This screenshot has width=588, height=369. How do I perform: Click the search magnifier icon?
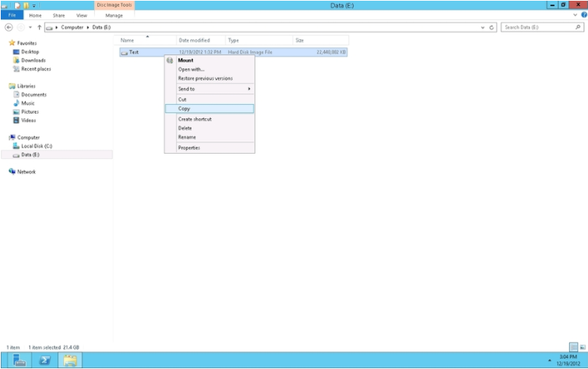coord(578,27)
